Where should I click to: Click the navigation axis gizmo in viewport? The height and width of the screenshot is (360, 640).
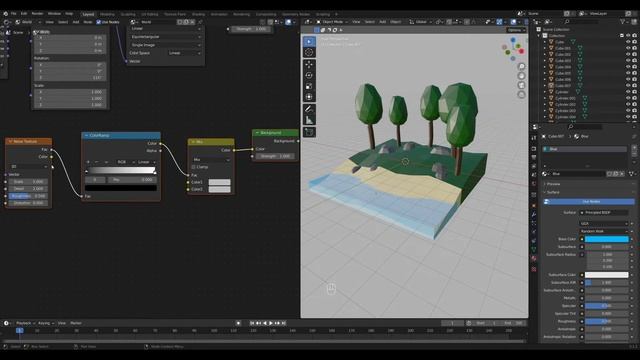[x=513, y=49]
